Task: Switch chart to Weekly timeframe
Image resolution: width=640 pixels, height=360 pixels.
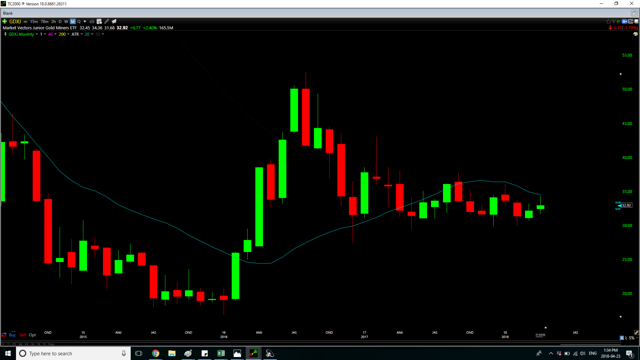Action: [66, 21]
